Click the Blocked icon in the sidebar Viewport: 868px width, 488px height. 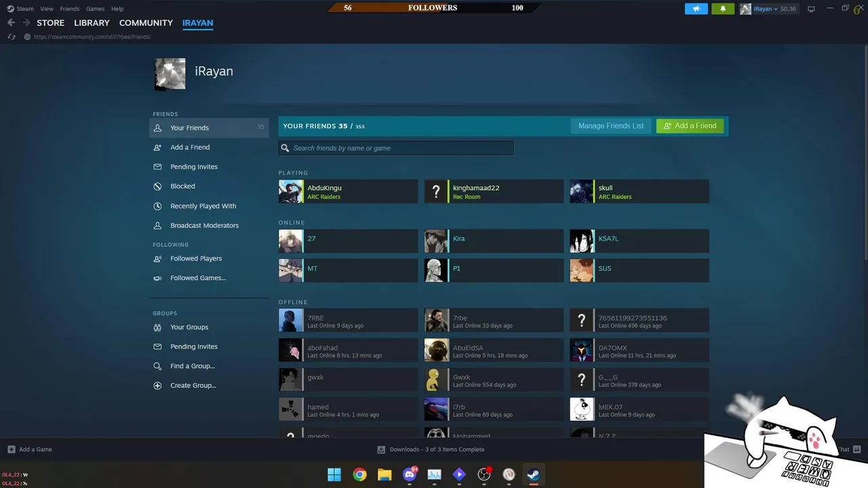coord(157,186)
